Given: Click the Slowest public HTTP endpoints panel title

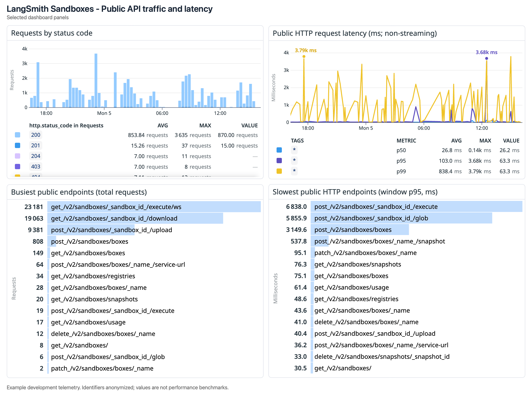Looking at the screenshot, I should point(355,192).
